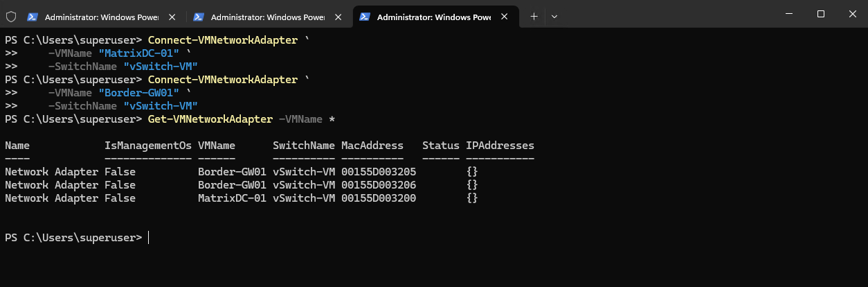Click MatrixDC-01 in the VMName column

coord(232,198)
